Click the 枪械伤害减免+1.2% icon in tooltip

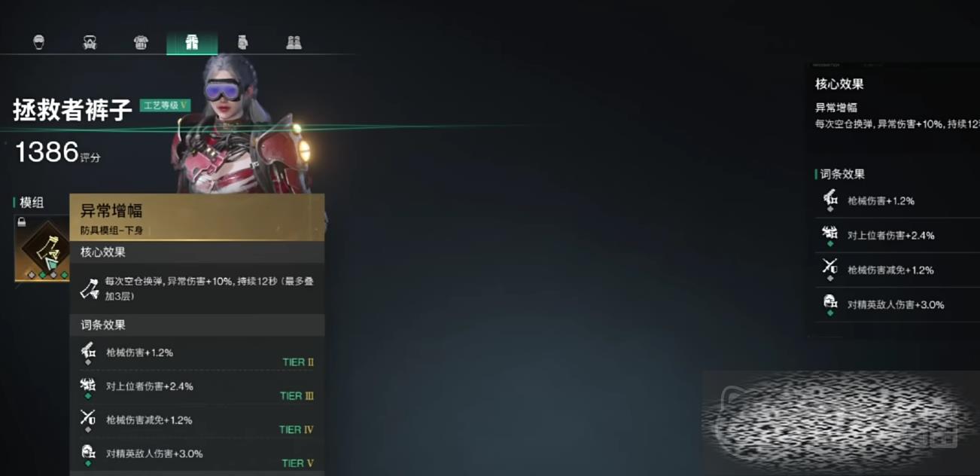(x=88, y=419)
